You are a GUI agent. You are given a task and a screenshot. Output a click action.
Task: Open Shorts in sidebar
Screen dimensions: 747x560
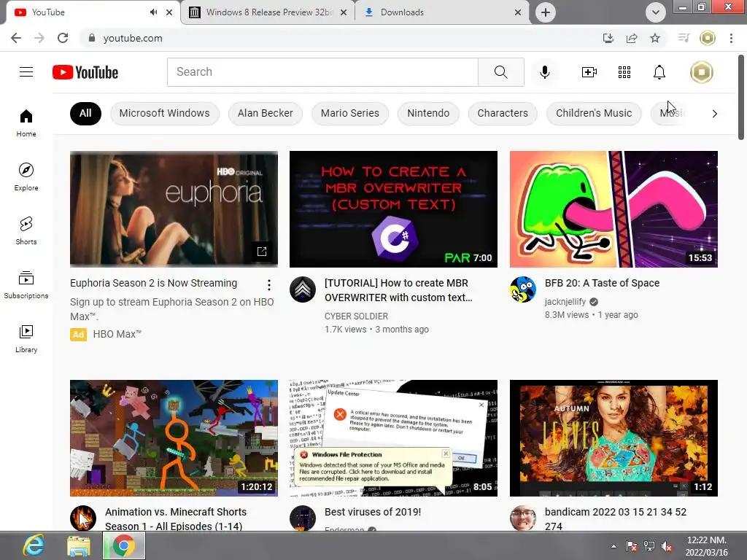(26, 230)
